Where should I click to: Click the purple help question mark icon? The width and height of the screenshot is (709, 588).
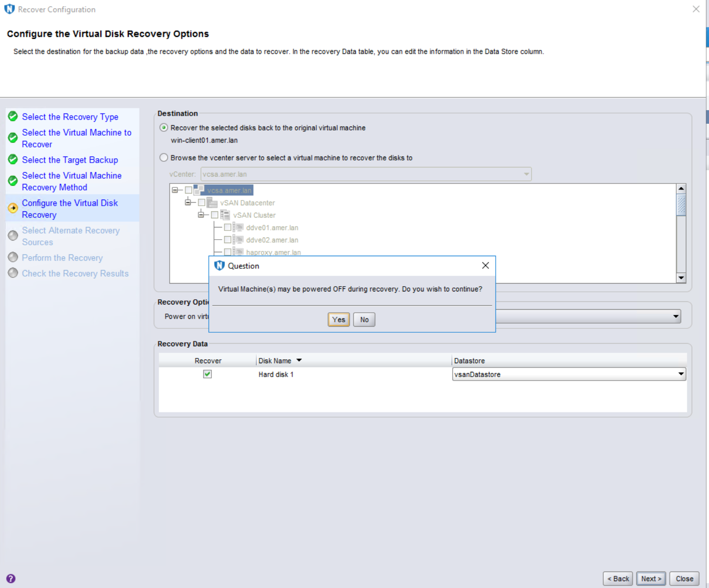[x=11, y=578]
